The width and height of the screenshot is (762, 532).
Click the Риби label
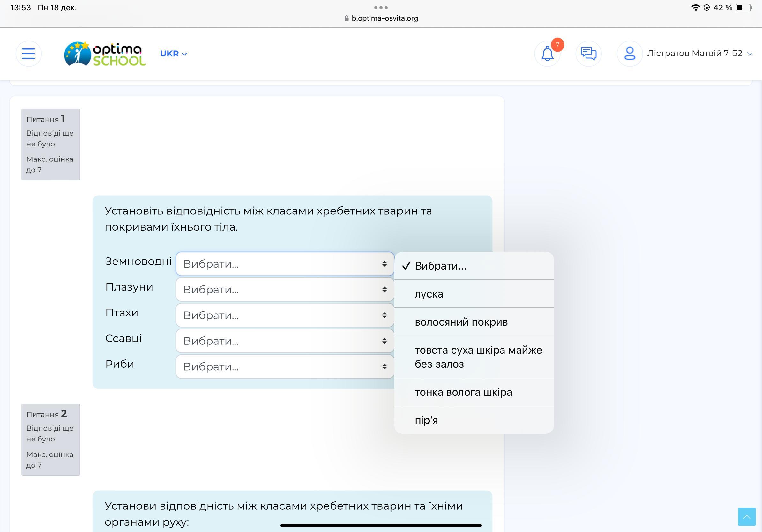tap(120, 364)
